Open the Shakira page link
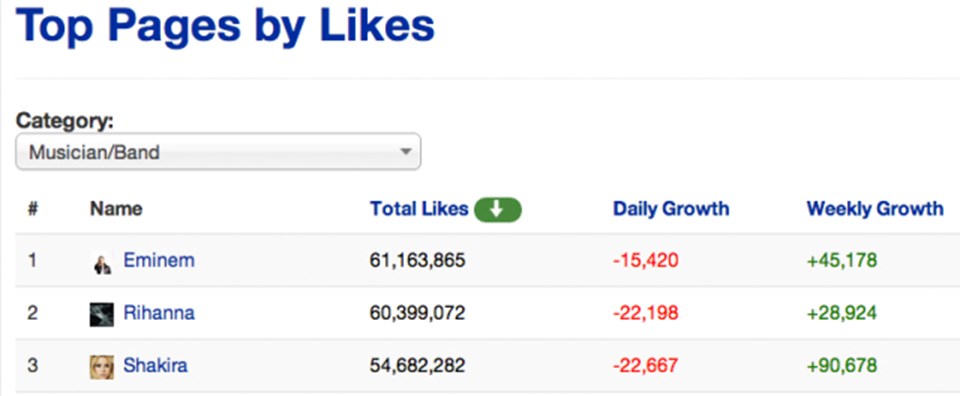This screenshot has width=960, height=396. (156, 366)
